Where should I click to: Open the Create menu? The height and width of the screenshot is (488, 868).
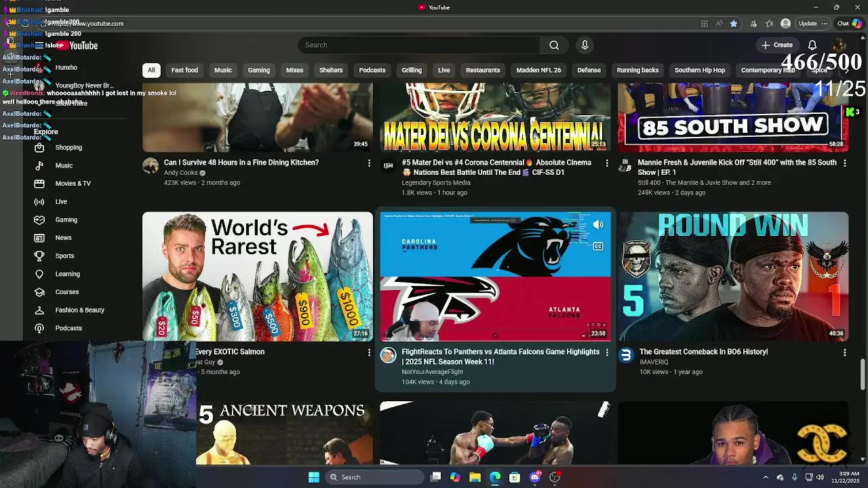click(776, 45)
